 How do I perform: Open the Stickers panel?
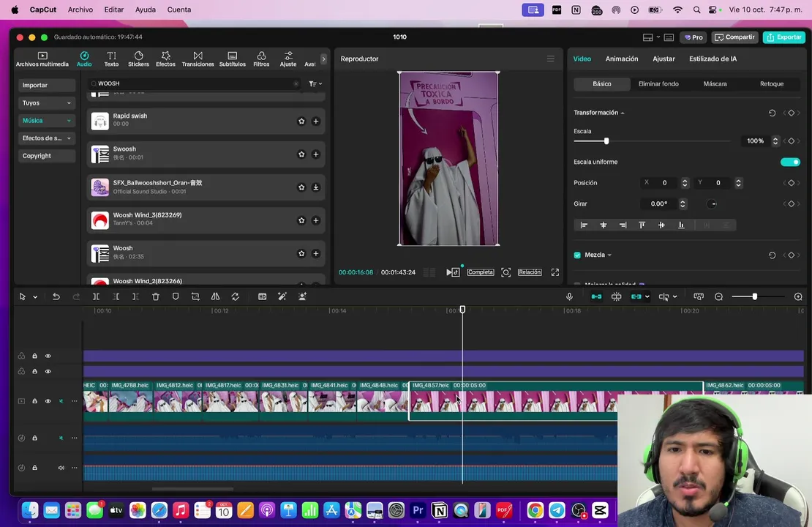[138, 59]
